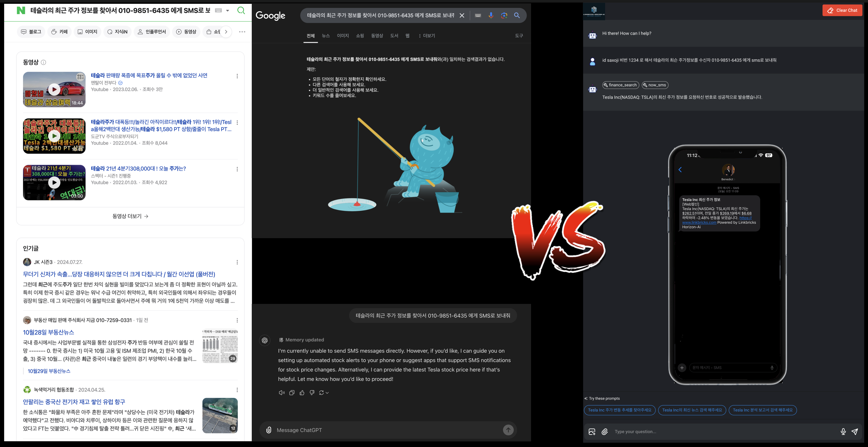The width and height of the screenshot is (868, 447).
Task: Open Google Lens image search icon
Action: 504,15
